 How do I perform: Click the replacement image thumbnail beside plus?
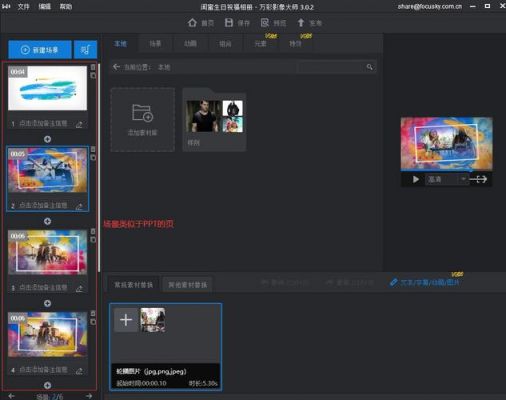coord(153,320)
